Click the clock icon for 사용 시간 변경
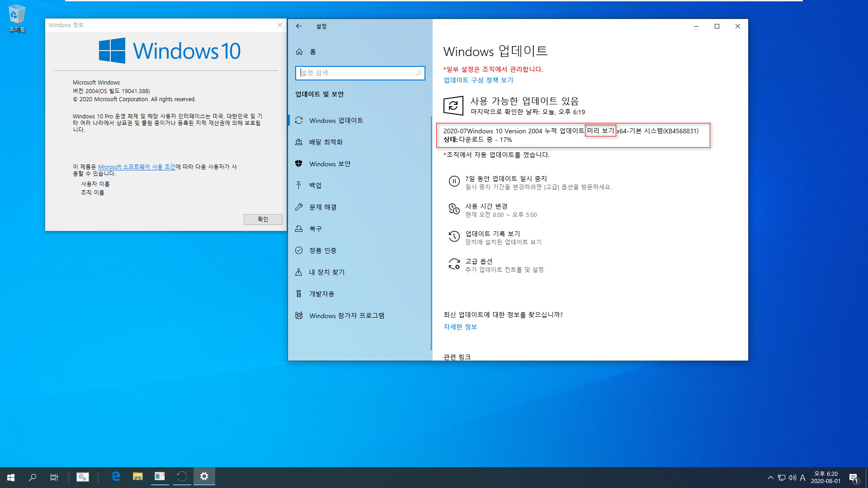 point(454,209)
